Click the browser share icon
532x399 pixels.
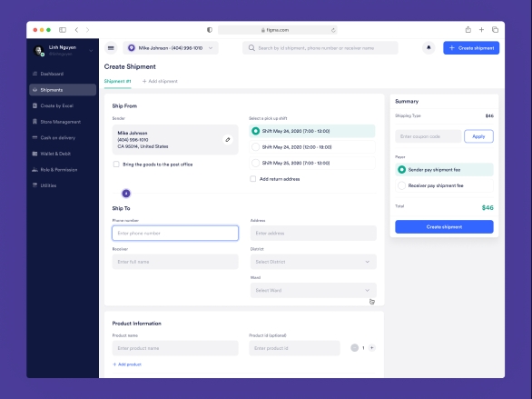[468, 30]
